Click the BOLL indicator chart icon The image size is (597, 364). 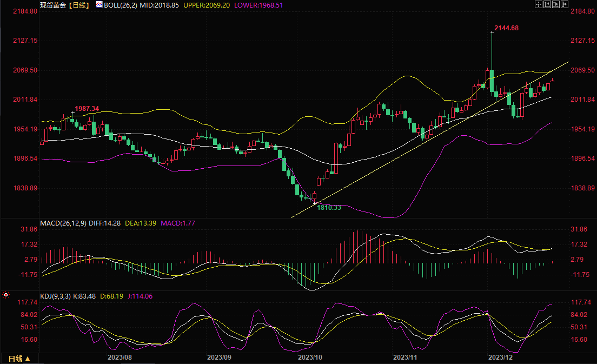(98, 5)
